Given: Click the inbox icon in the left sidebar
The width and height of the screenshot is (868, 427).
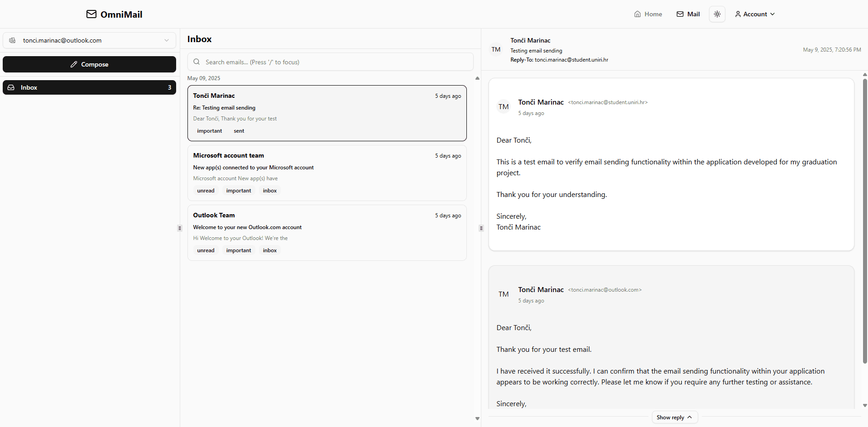Looking at the screenshot, I should point(11,87).
